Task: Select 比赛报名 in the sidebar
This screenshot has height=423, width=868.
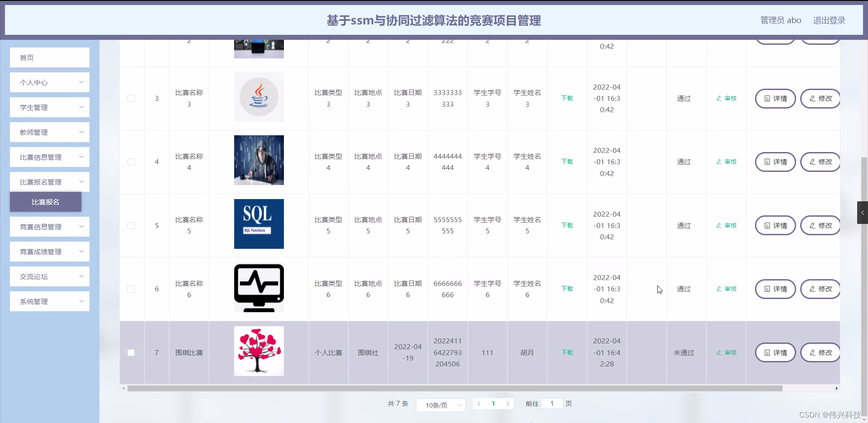Action: point(45,202)
